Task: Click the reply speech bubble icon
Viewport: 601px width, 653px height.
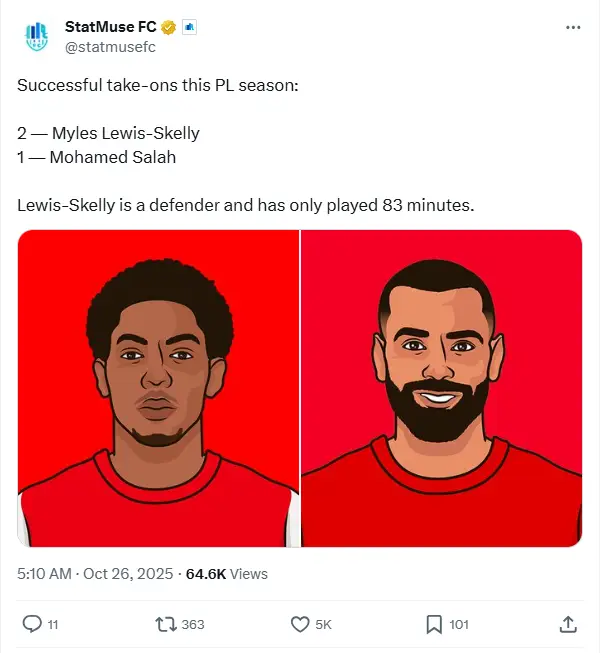Action: coord(32,624)
